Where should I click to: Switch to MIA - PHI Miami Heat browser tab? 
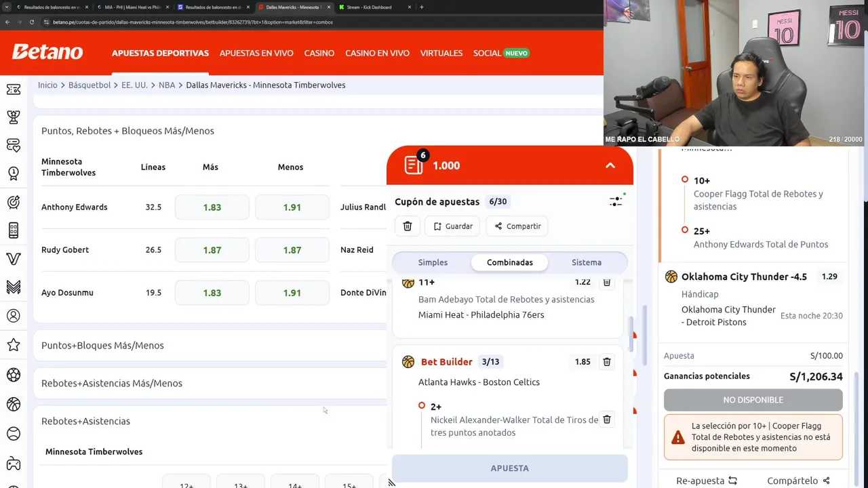pos(133,7)
